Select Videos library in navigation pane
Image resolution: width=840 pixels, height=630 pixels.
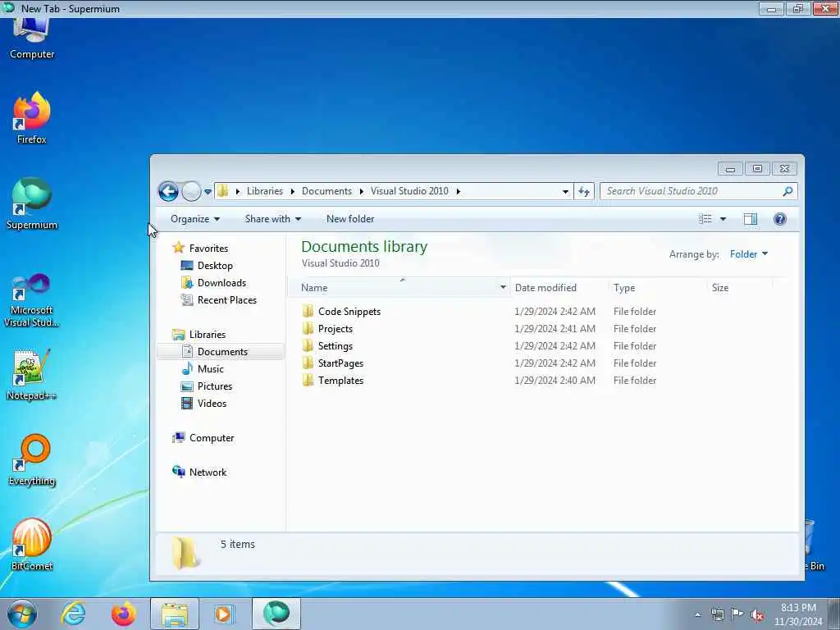point(212,403)
